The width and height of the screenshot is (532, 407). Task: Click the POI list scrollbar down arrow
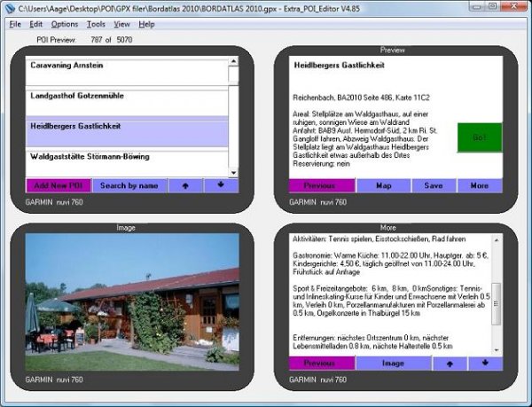pyautogui.click(x=233, y=171)
